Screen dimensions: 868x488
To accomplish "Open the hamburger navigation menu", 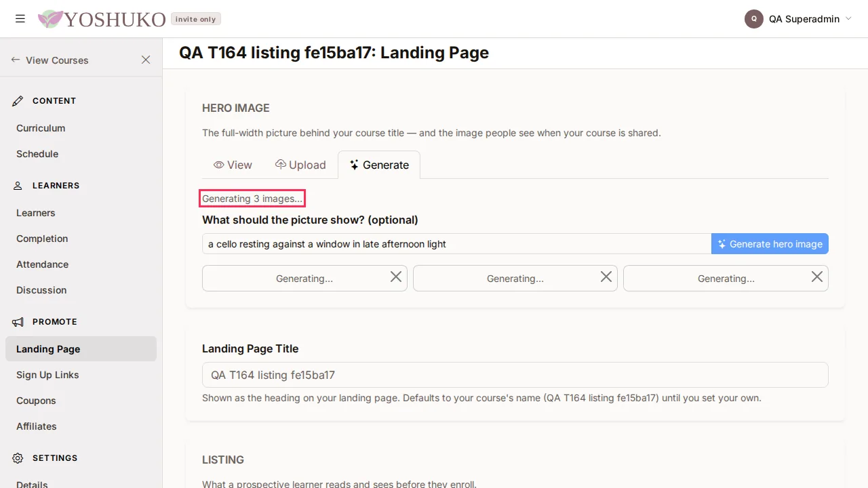I will coord(20,19).
